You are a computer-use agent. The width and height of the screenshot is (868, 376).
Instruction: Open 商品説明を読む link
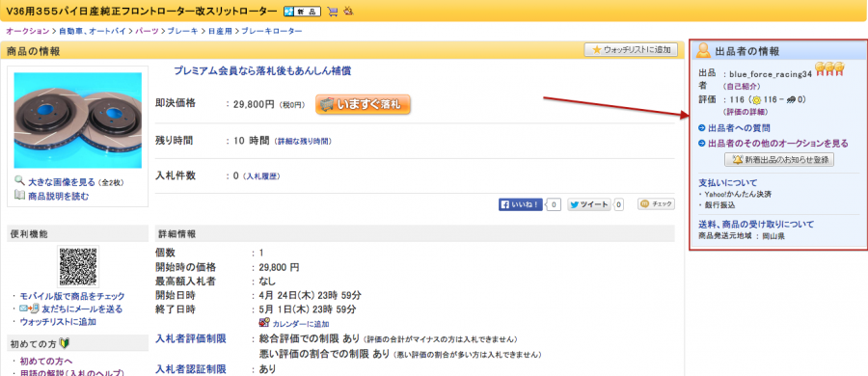(x=59, y=196)
